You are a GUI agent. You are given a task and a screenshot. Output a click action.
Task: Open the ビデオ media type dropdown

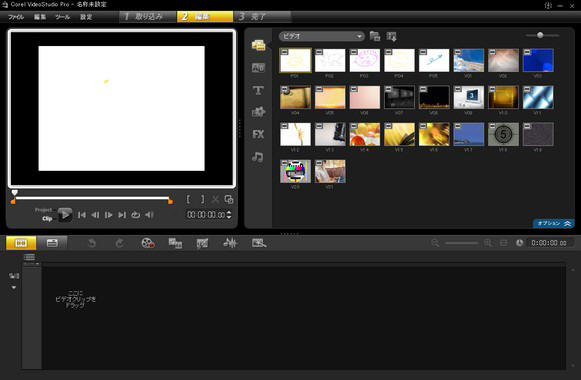coord(321,36)
